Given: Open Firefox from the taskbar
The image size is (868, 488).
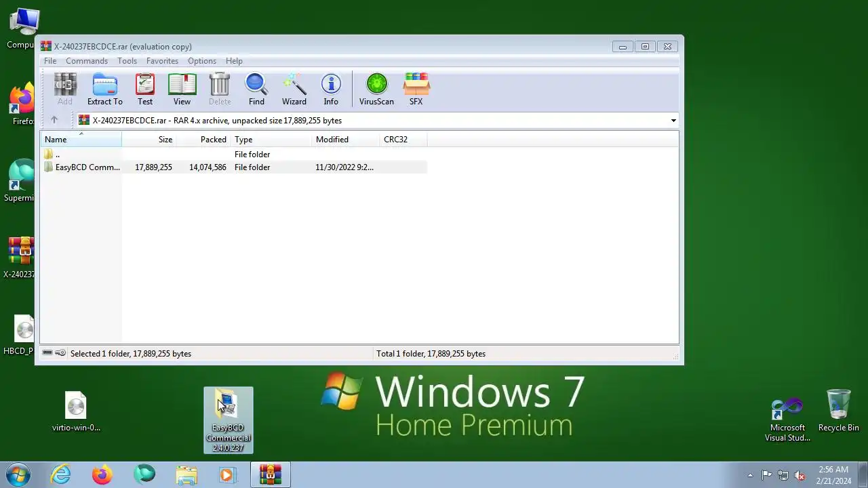Looking at the screenshot, I should click(x=102, y=474).
